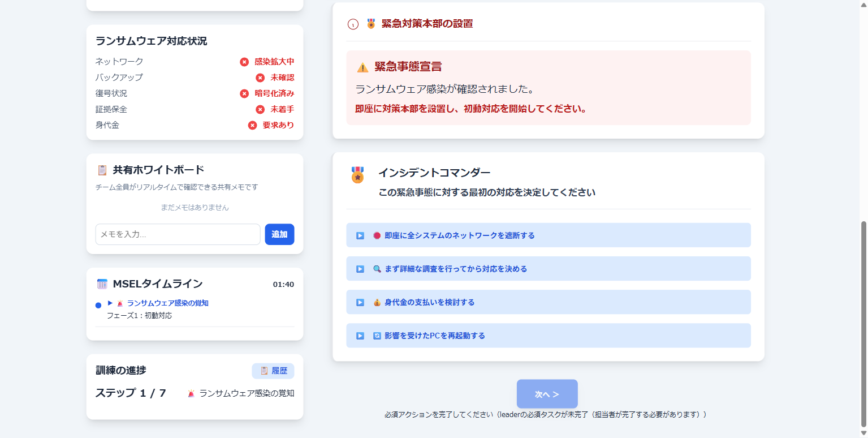Click play icon on detailed investigation option
This screenshot has height=438, width=868.
pos(360,269)
